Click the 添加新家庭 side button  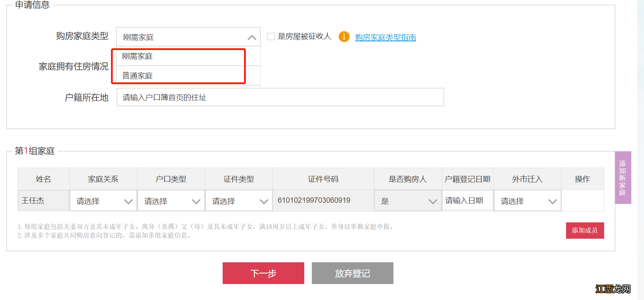tap(623, 177)
